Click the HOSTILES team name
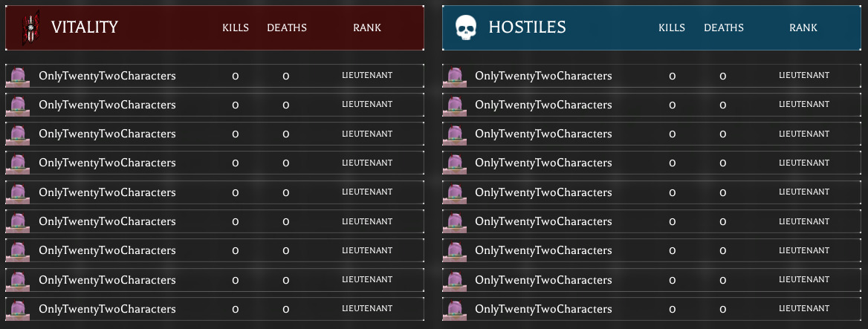The image size is (868, 329). tap(527, 28)
